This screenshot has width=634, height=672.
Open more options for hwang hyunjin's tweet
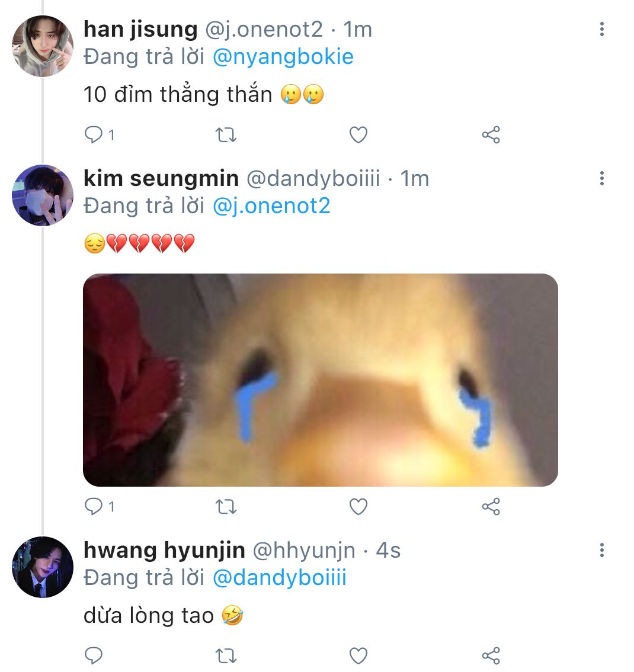coord(602,551)
